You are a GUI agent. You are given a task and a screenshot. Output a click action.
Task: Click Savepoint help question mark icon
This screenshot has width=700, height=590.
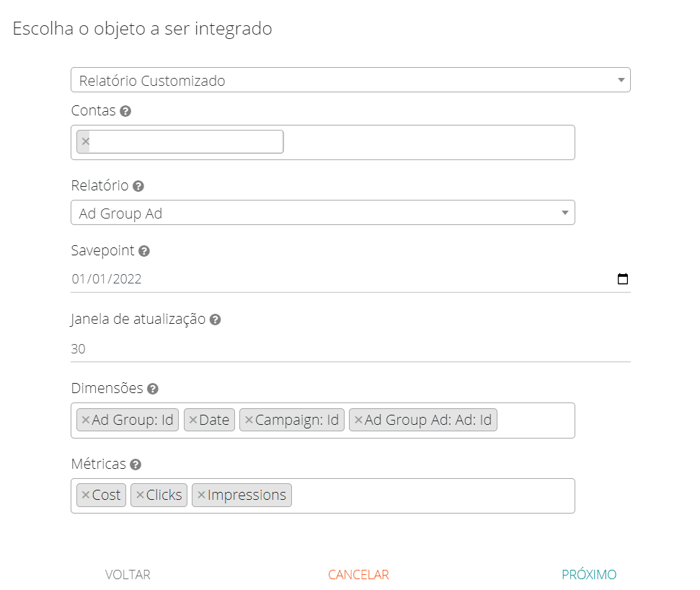click(144, 251)
